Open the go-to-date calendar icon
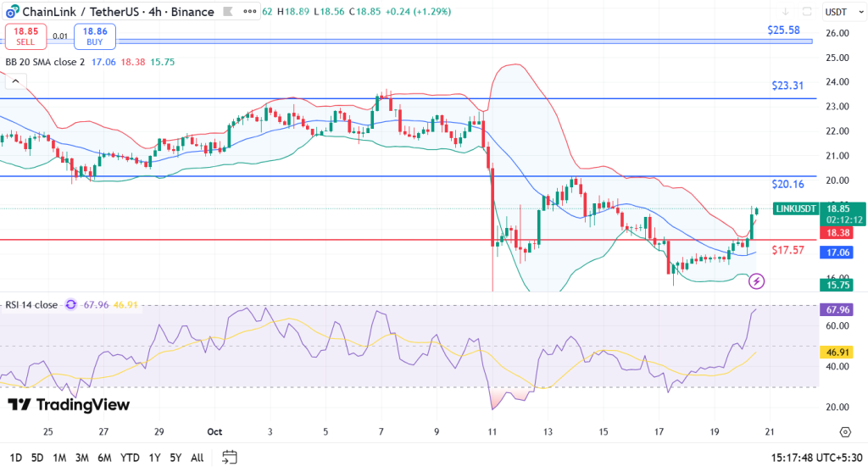 click(229, 458)
